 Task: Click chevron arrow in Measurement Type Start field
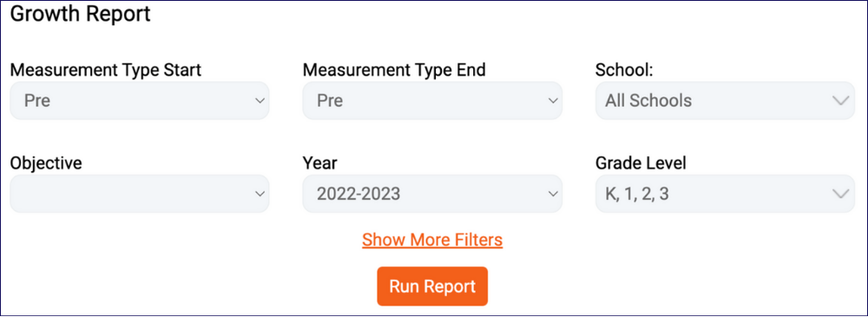(x=259, y=101)
